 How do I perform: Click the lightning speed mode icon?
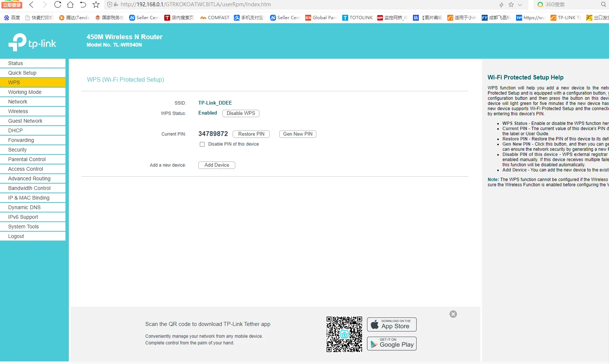pyautogui.click(x=501, y=5)
